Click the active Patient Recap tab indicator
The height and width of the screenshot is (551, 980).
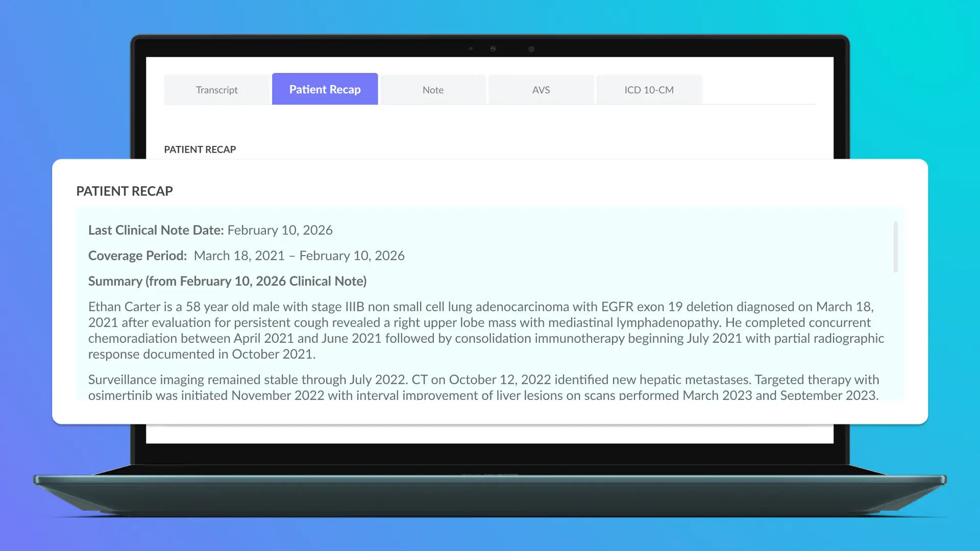point(325,89)
